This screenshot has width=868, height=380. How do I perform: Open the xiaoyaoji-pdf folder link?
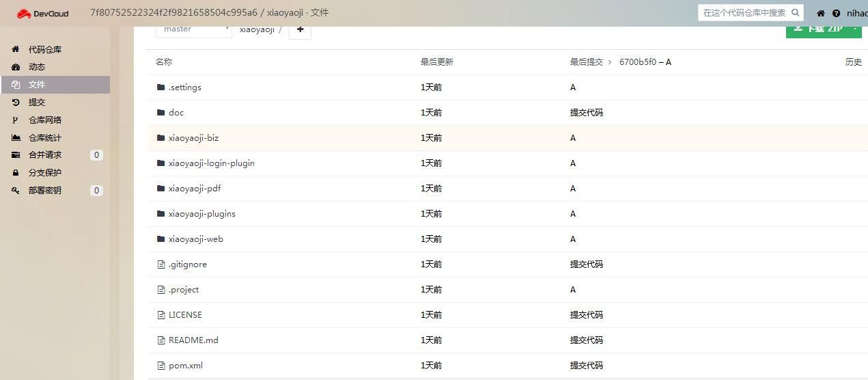tap(195, 189)
